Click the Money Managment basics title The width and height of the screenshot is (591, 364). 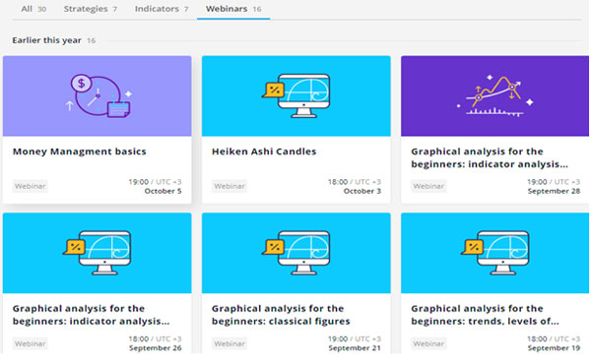tap(80, 152)
